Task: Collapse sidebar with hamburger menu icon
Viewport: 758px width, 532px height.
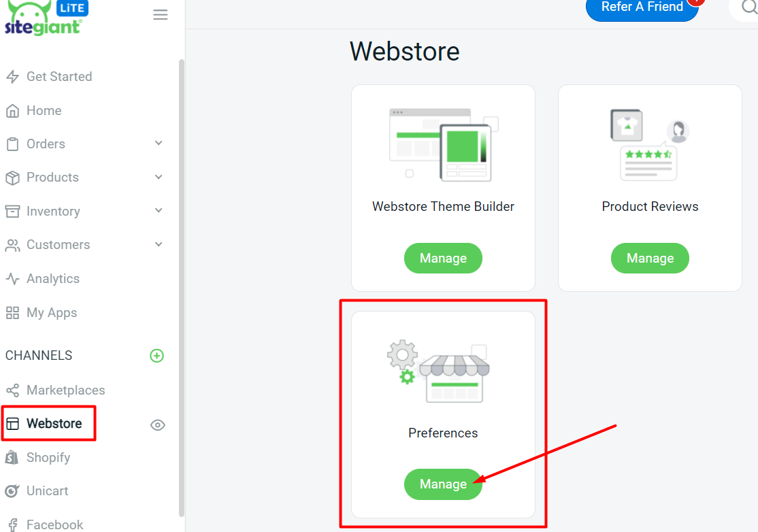Action: (x=161, y=15)
